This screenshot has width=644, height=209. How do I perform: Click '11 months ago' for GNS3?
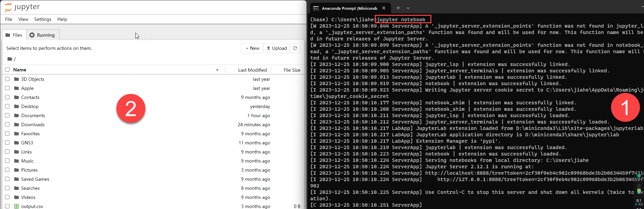tap(254, 143)
